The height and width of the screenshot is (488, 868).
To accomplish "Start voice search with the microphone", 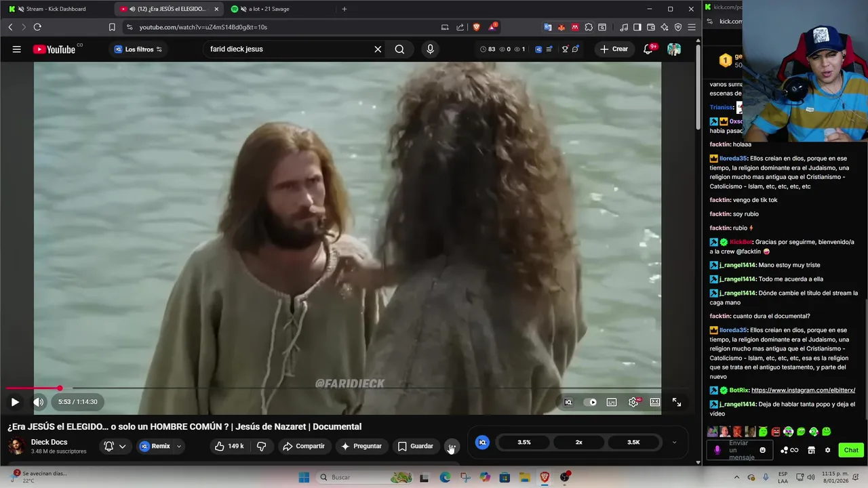I will 430,49.
